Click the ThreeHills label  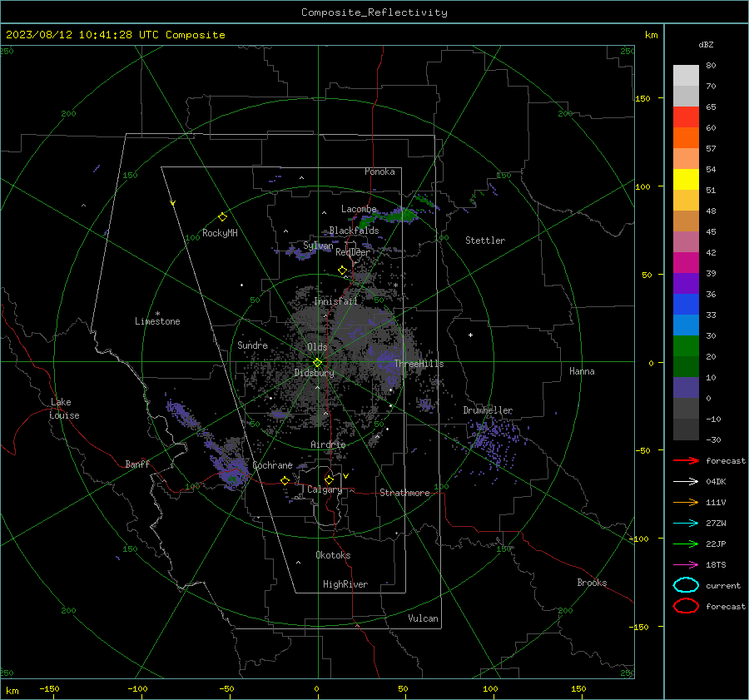pyautogui.click(x=419, y=364)
